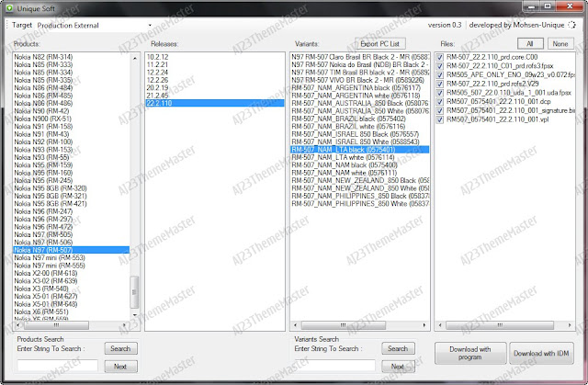Click Variants list horizontal scroll left arrow

pos(295,325)
